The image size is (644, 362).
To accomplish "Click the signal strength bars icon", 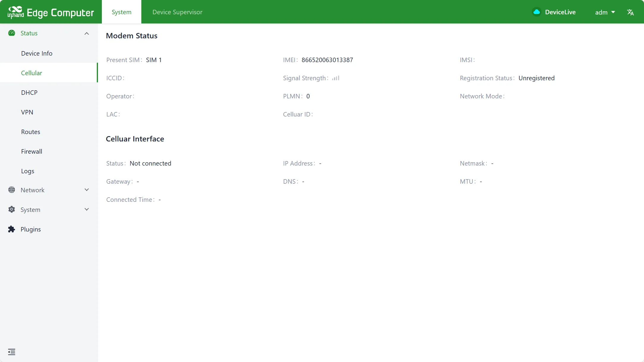I will pyautogui.click(x=336, y=78).
